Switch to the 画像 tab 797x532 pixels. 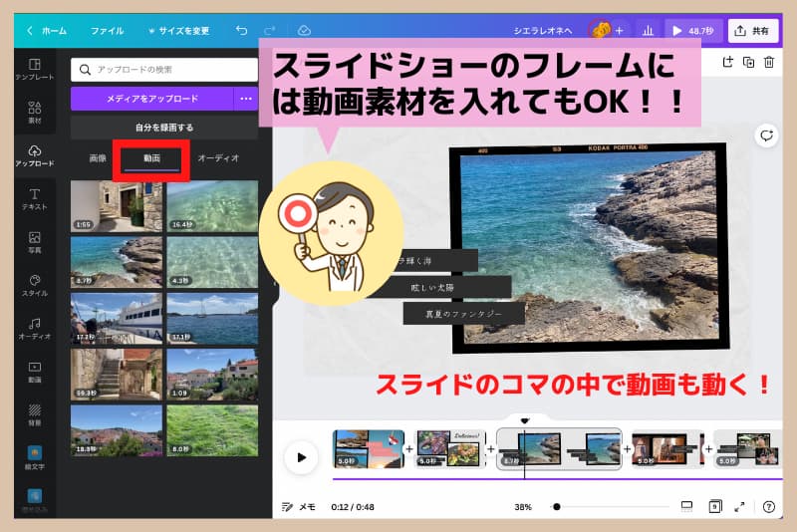click(x=98, y=158)
